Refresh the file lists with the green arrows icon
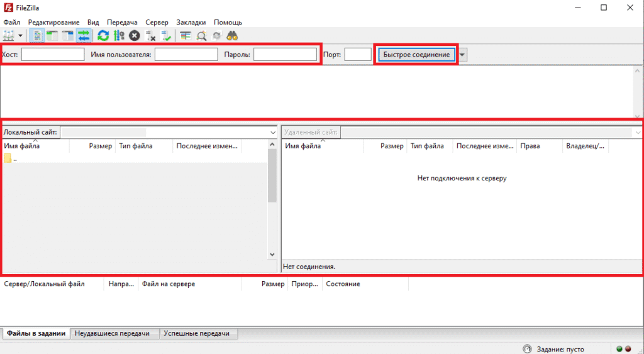644x354 pixels. pos(103,36)
